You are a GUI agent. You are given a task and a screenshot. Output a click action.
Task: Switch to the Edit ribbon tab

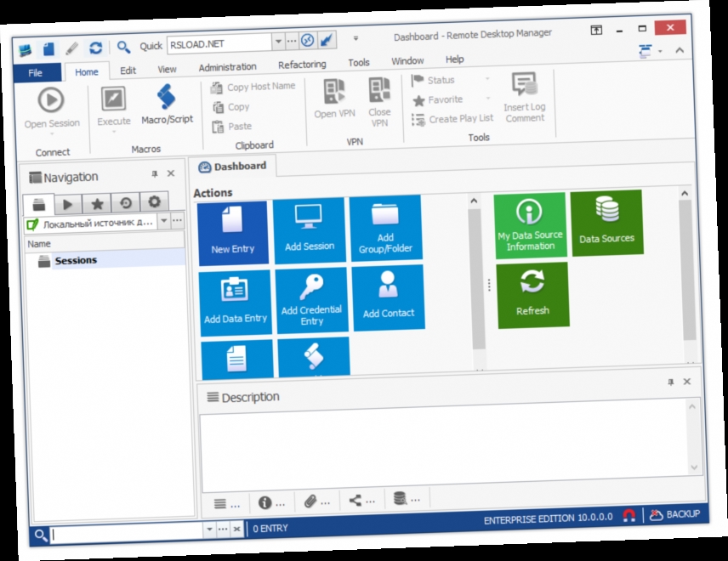(x=128, y=71)
